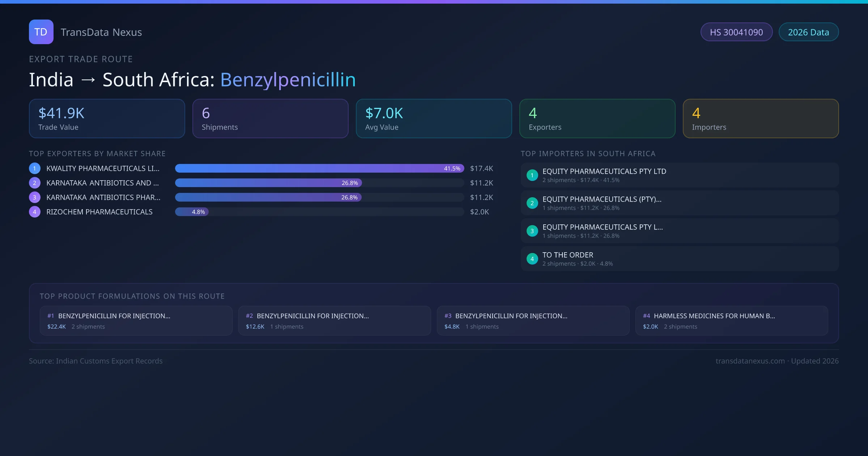Screen dimensions: 868x456
Task: Select exporter rank badge 2 beside Karnataka Antibiotics
Action: click(34, 183)
